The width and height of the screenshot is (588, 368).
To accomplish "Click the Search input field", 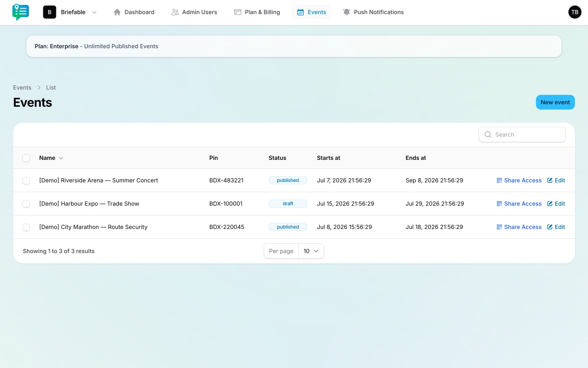I will click(x=522, y=135).
